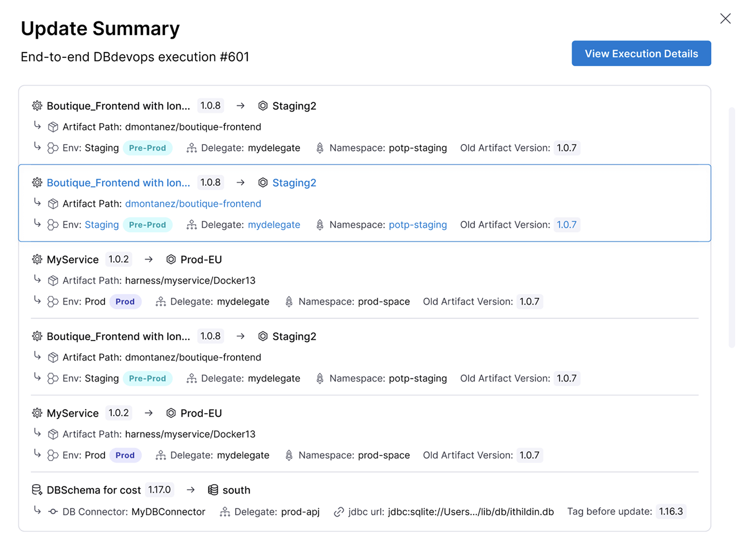Screen dimensions: 745x560
Task: Click the 1.17.0 version tag on DBSchema
Action: point(159,490)
